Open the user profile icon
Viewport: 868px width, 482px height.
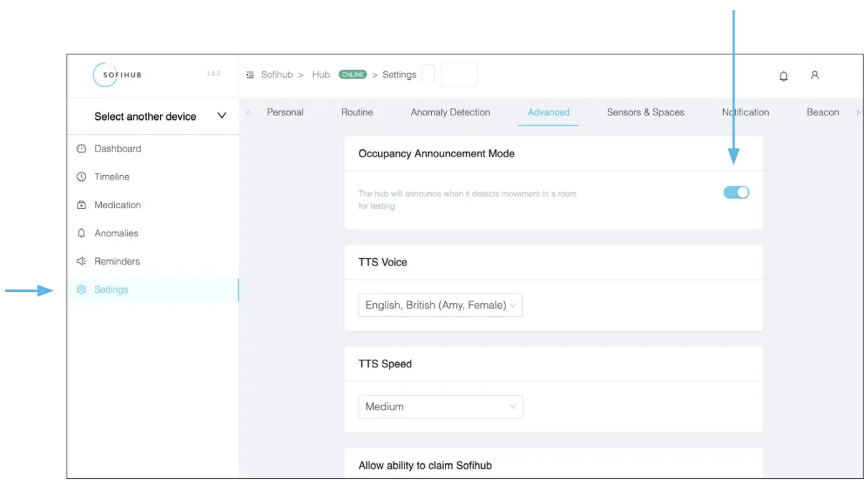coord(814,75)
